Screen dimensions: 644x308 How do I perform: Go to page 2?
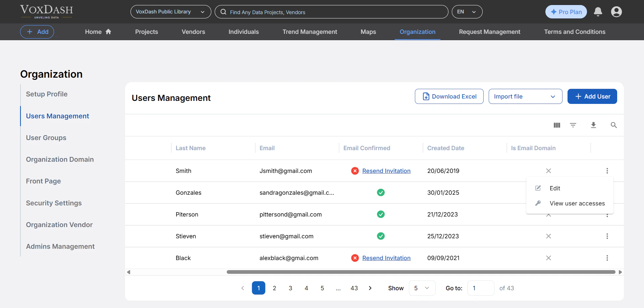click(x=274, y=288)
